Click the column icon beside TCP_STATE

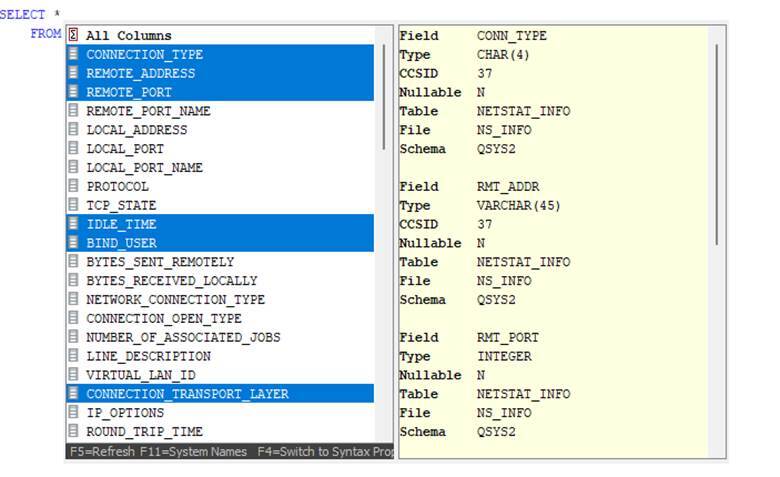click(x=73, y=205)
